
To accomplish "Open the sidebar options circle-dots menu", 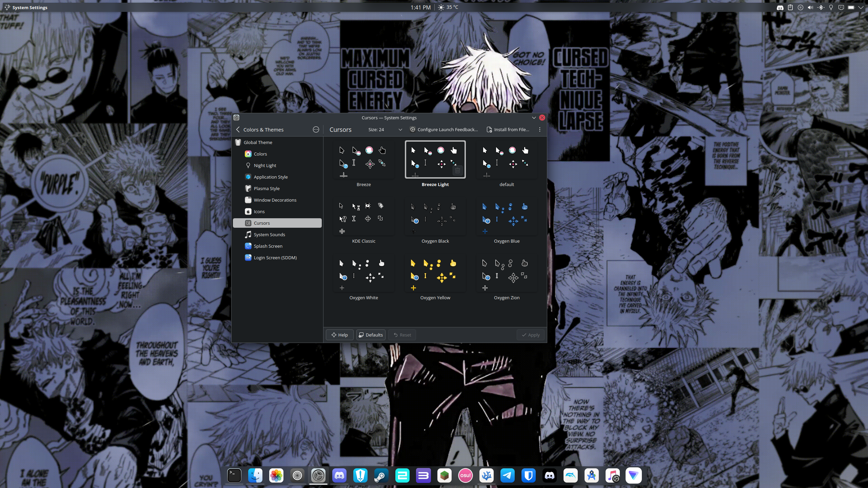I will coord(316,129).
